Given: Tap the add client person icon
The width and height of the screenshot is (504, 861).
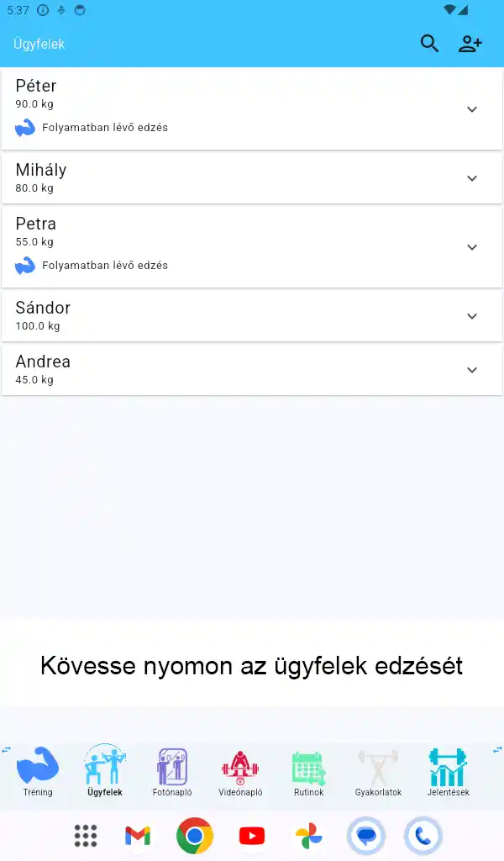Looking at the screenshot, I should pos(470,43).
